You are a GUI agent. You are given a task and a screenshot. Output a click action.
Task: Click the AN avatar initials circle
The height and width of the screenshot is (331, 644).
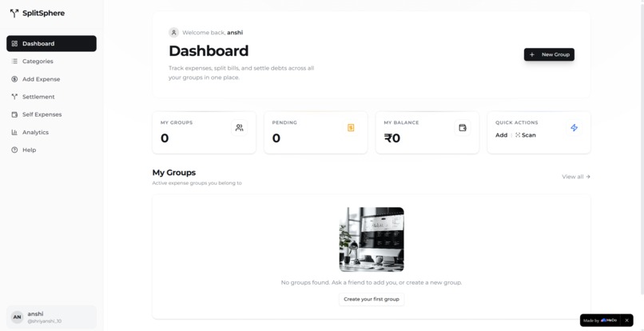18,317
